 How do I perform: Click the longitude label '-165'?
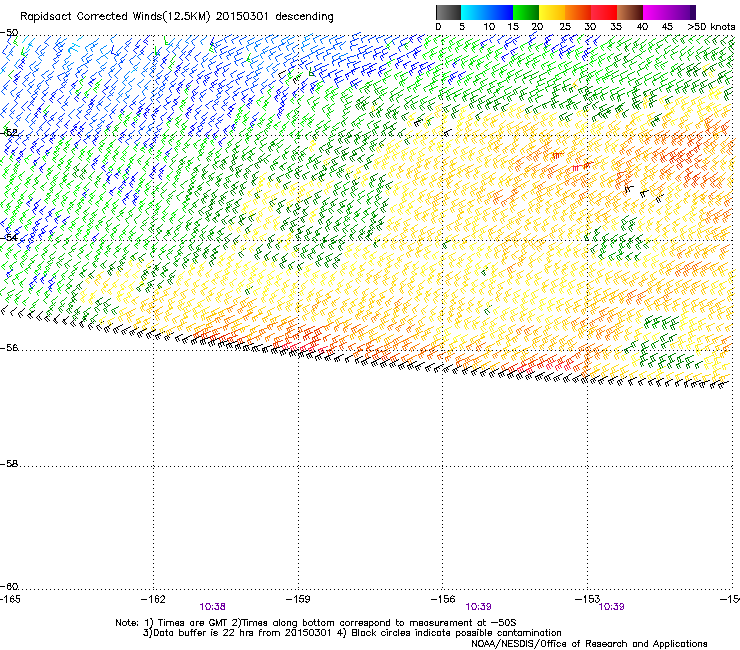[x=10, y=599]
